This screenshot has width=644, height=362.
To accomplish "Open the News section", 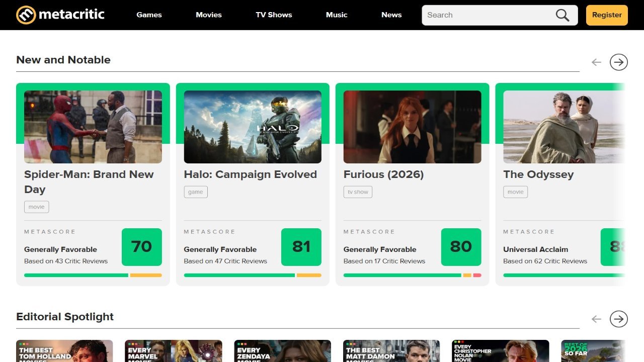I will coord(391,15).
